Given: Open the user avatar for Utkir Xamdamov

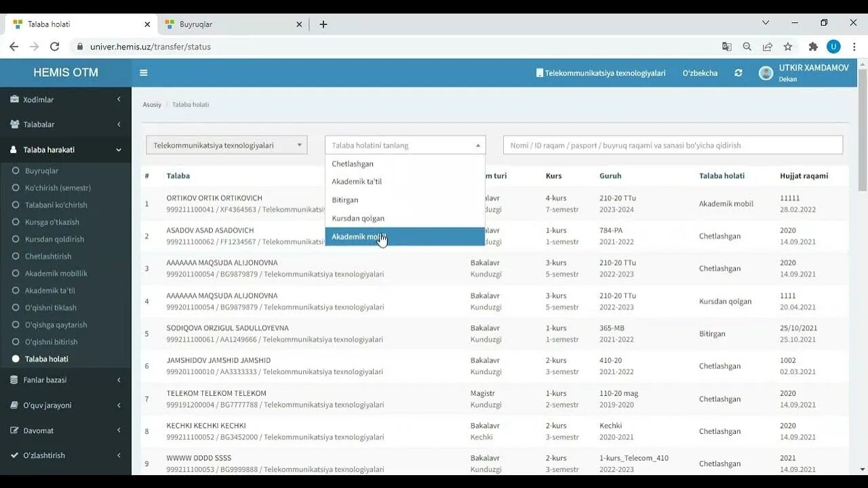Looking at the screenshot, I should click(x=766, y=73).
